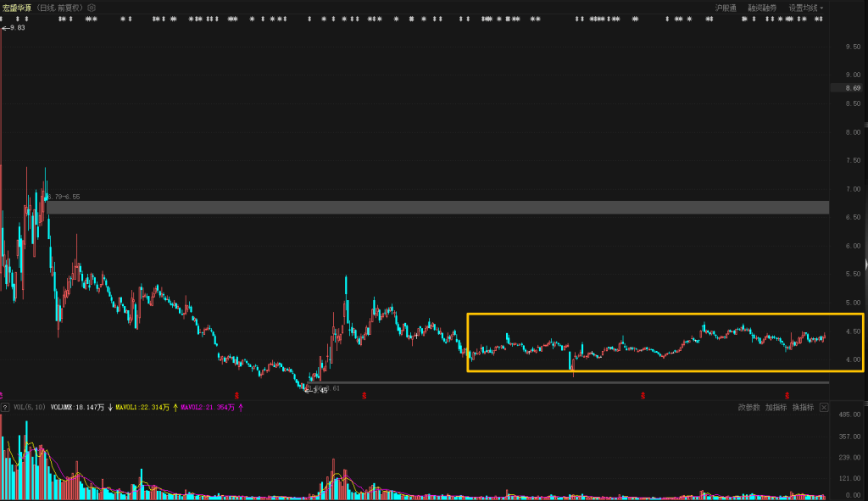The height and width of the screenshot is (501, 868).
Task: Click the 融资融券 label
Action: pyautogui.click(x=762, y=8)
